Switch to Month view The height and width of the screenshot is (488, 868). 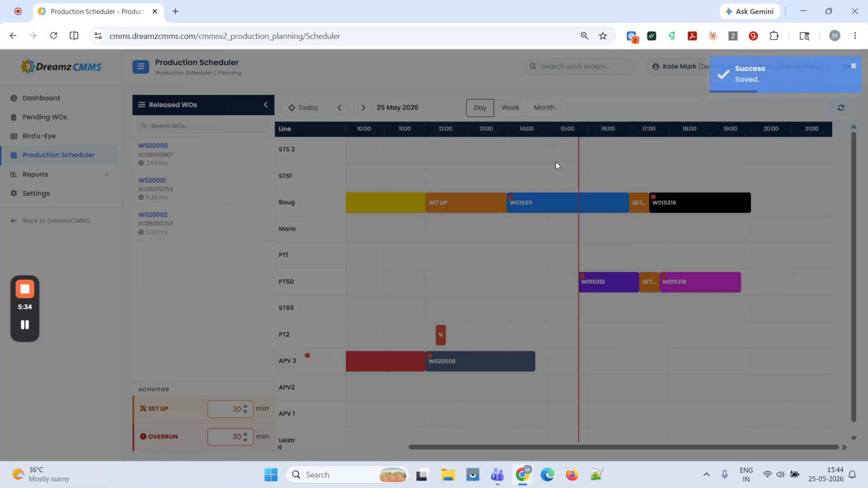pos(544,108)
